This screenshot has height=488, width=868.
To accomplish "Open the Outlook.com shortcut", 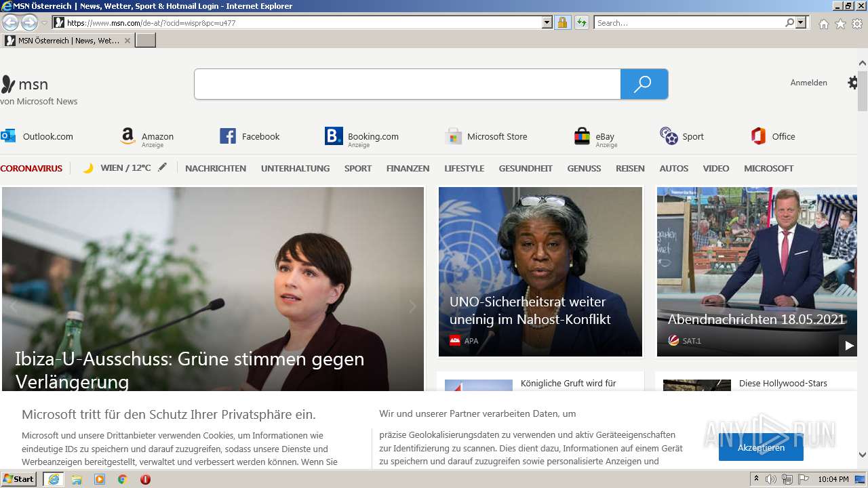I will (x=37, y=136).
